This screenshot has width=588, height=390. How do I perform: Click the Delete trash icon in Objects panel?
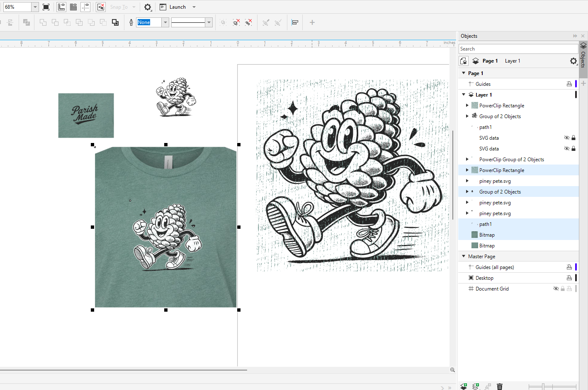tap(500, 386)
